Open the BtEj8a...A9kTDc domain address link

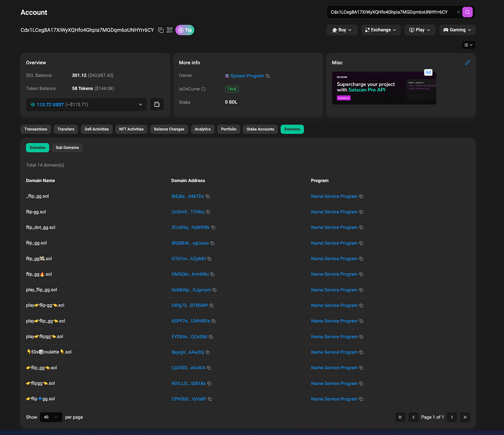click(x=188, y=196)
